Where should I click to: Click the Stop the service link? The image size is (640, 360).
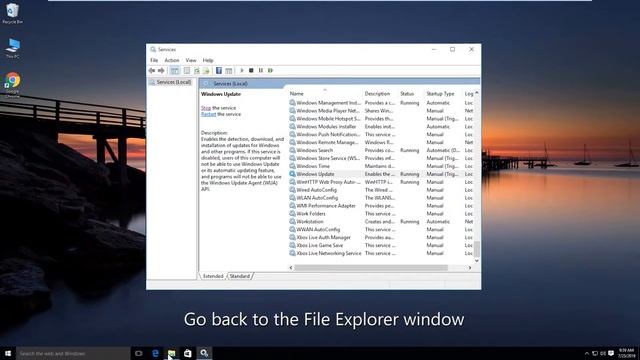coord(206,108)
